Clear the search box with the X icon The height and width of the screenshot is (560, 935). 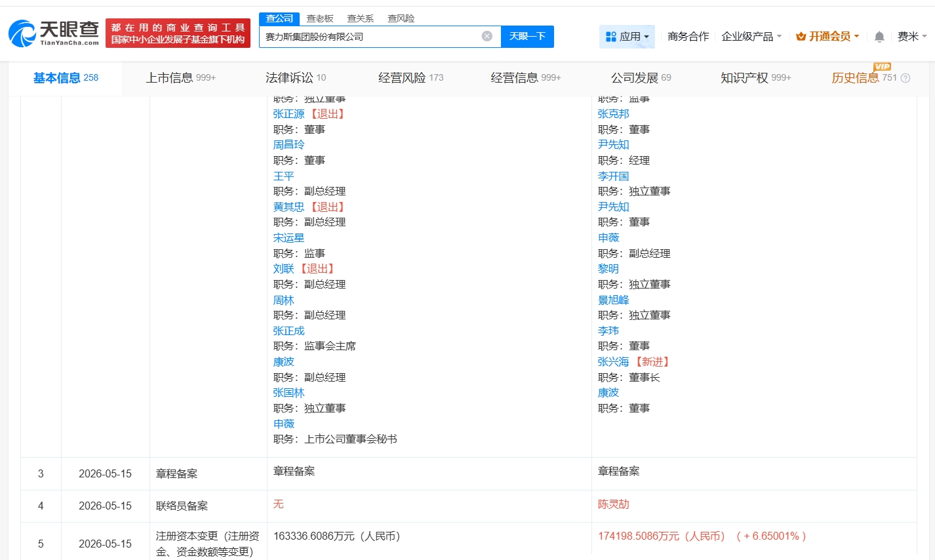pyautogui.click(x=487, y=36)
